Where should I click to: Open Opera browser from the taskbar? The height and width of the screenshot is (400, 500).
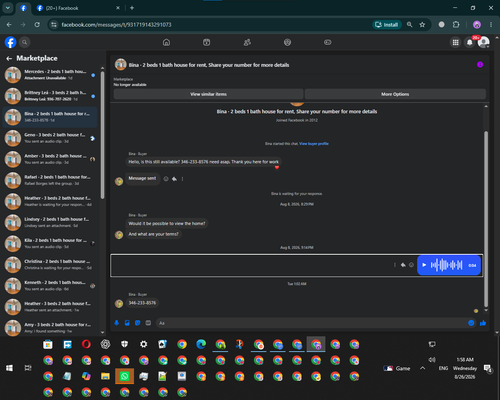tap(86, 344)
